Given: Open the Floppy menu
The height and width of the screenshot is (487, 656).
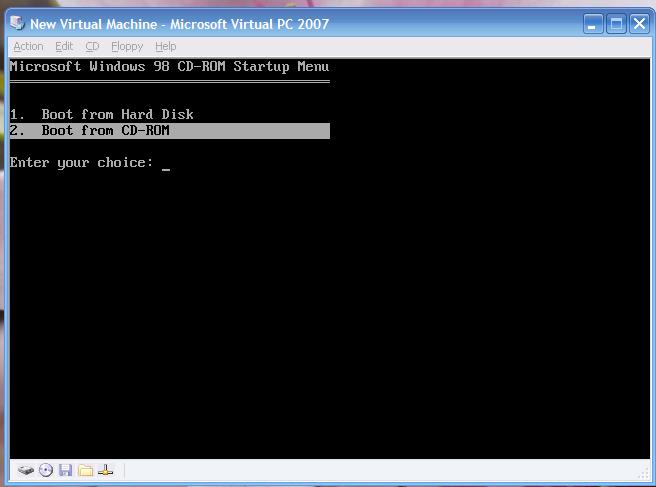Looking at the screenshot, I should (127, 46).
